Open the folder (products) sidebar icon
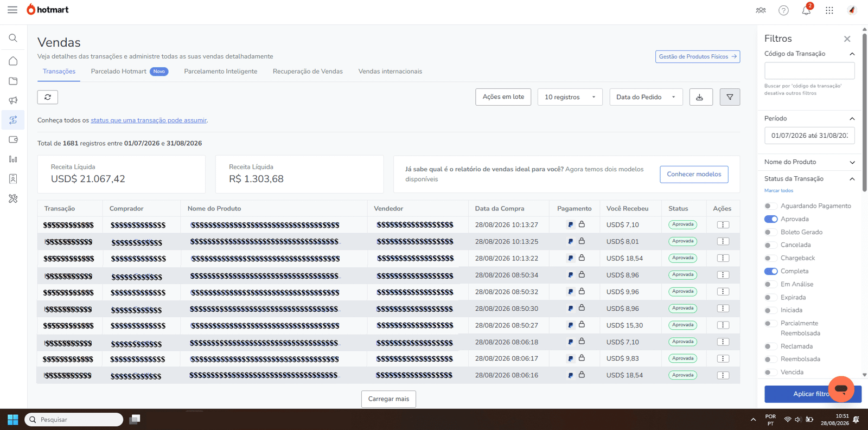868x430 pixels. (x=13, y=81)
